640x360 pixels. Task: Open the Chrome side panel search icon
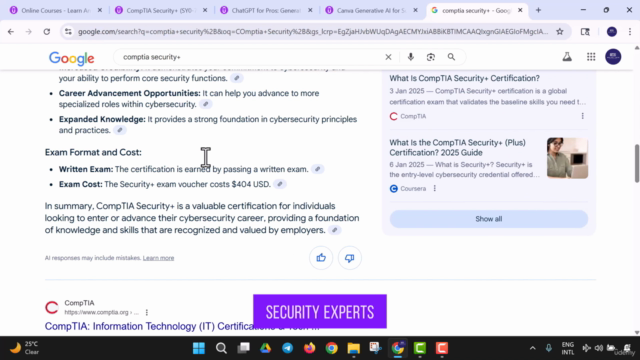tap(585, 31)
